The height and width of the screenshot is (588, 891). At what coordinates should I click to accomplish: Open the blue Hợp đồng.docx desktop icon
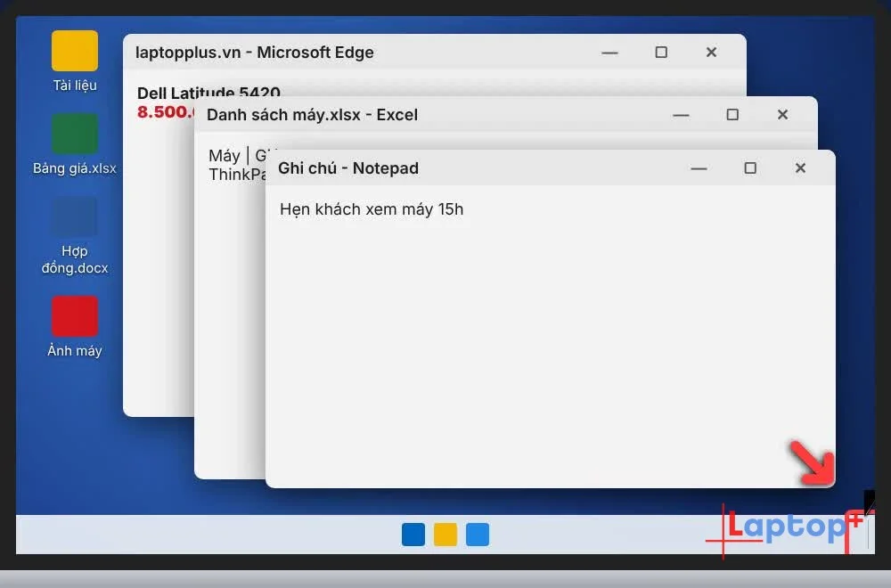[75, 216]
